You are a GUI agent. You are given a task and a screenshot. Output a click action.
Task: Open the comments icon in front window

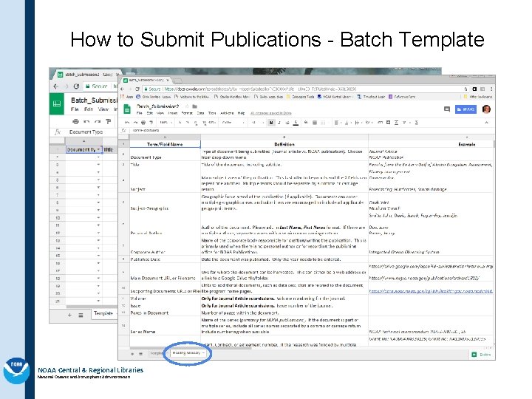[x=447, y=109]
